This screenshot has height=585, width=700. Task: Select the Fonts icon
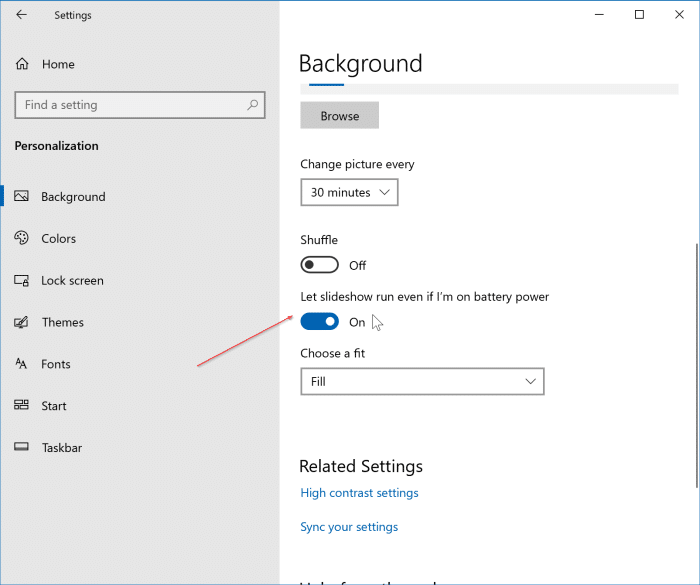(21, 364)
